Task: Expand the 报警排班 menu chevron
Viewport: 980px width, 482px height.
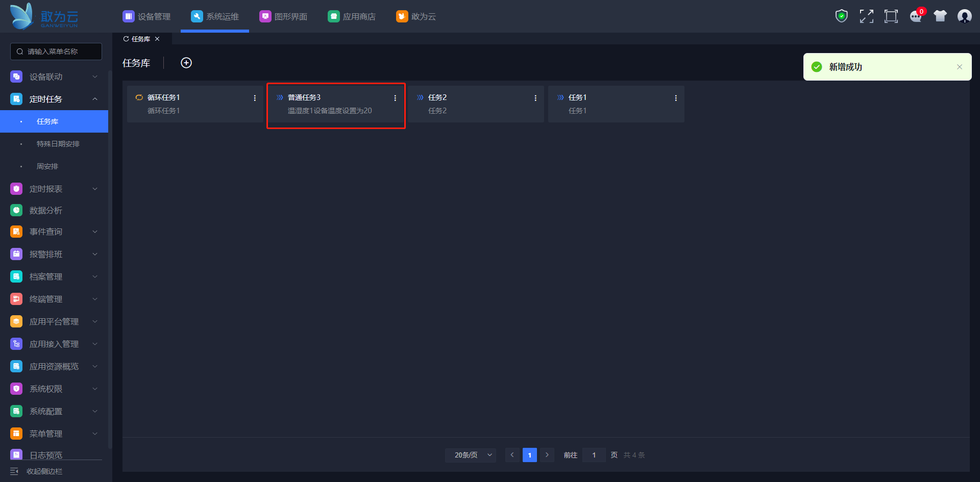Action: pos(95,254)
